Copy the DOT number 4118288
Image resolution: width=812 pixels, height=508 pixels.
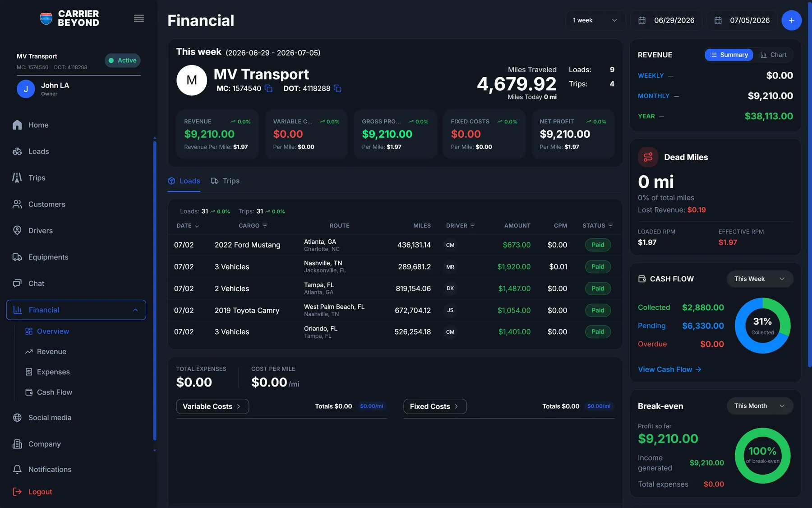click(x=337, y=89)
